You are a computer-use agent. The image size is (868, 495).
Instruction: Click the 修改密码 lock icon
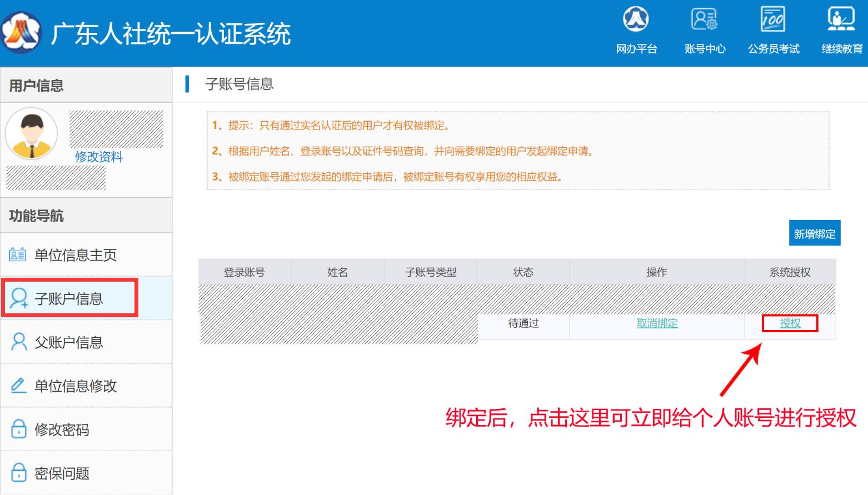click(x=19, y=429)
